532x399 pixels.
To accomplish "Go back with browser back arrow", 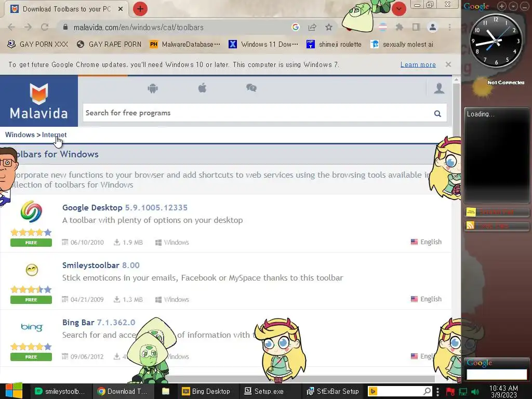I will pos(11,27).
